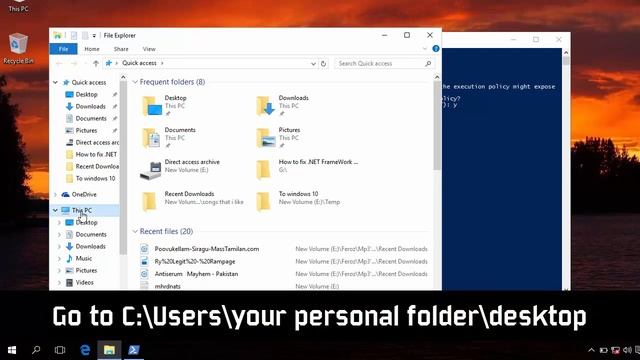Select To windows 10 in sidebar
This screenshot has width=640, height=360.
(x=96, y=178)
